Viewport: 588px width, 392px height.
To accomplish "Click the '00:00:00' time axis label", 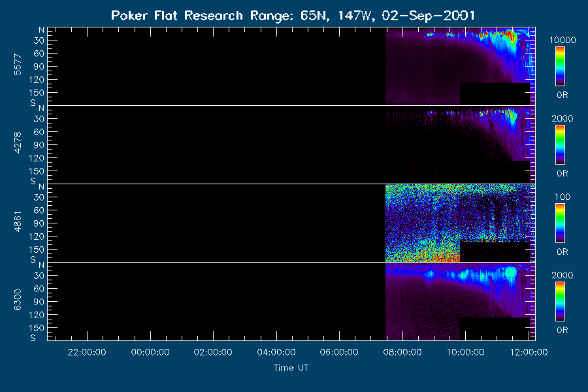I will (x=150, y=352).
